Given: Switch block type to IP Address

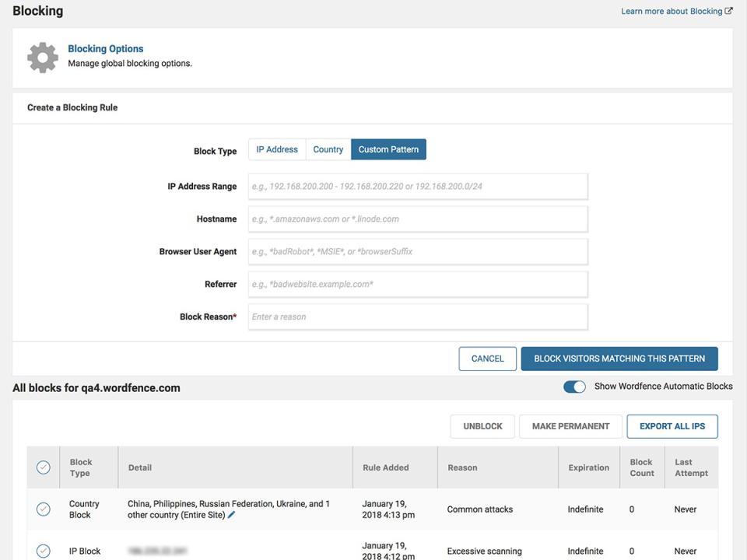Looking at the screenshot, I should point(277,149).
